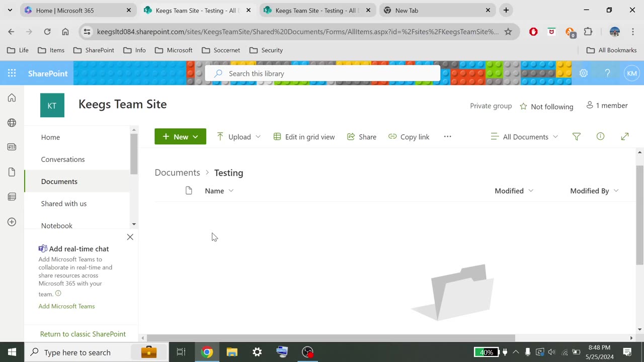Open Shared with us navigation item
The width and height of the screenshot is (644, 362).
[64, 204]
